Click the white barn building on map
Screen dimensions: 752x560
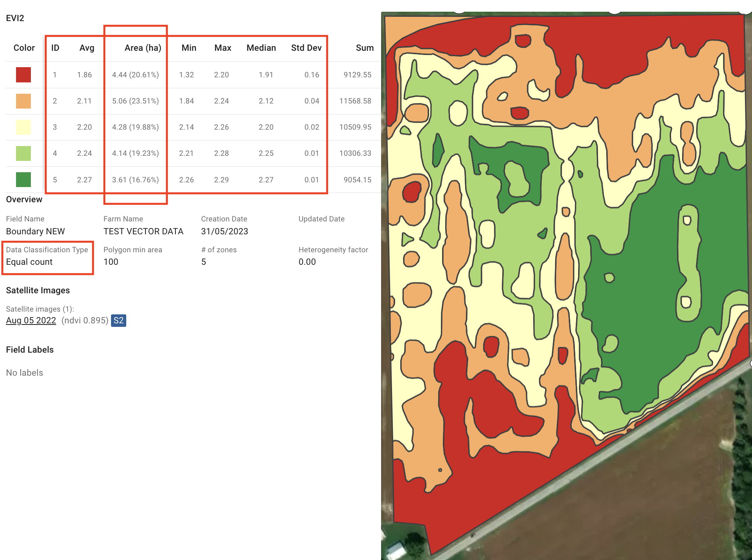tap(396, 550)
